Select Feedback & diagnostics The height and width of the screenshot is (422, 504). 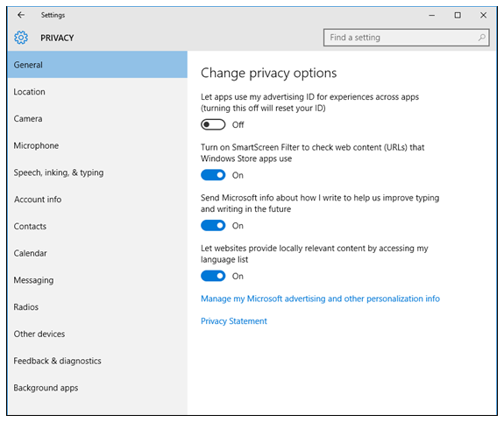tap(97, 361)
